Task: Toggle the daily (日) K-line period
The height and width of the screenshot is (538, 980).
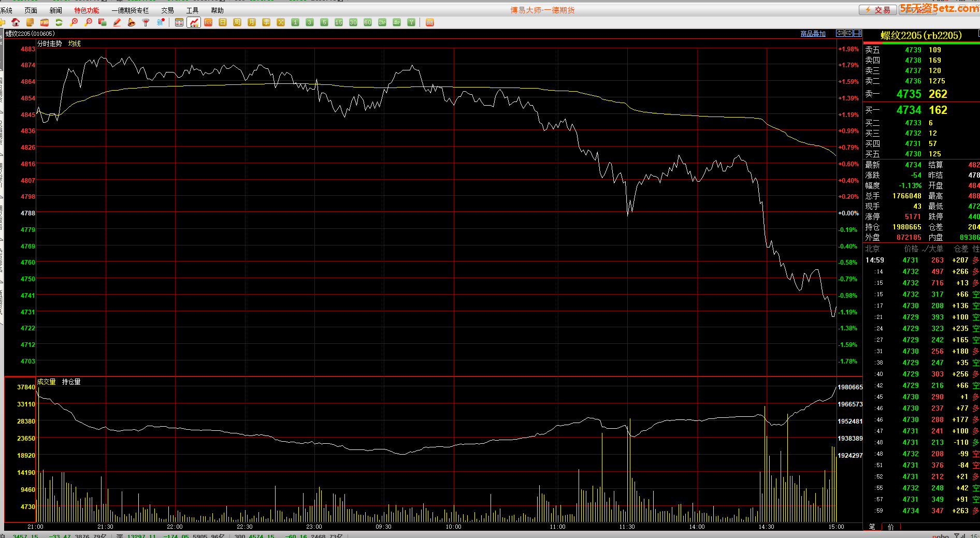Action: coord(223,22)
